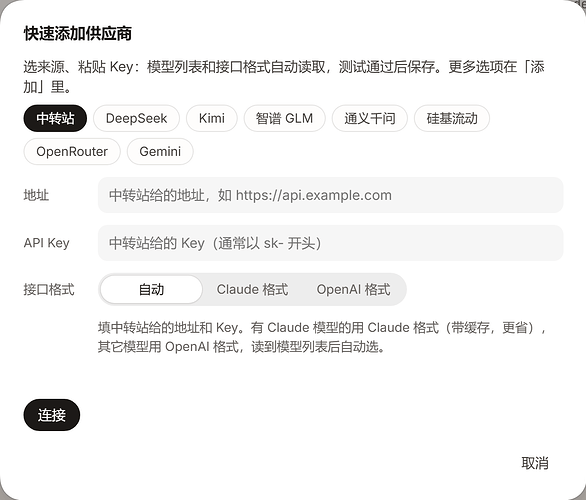Switch interface format to Claude 格式
586x500 pixels.
pyautogui.click(x=252, y=290)
